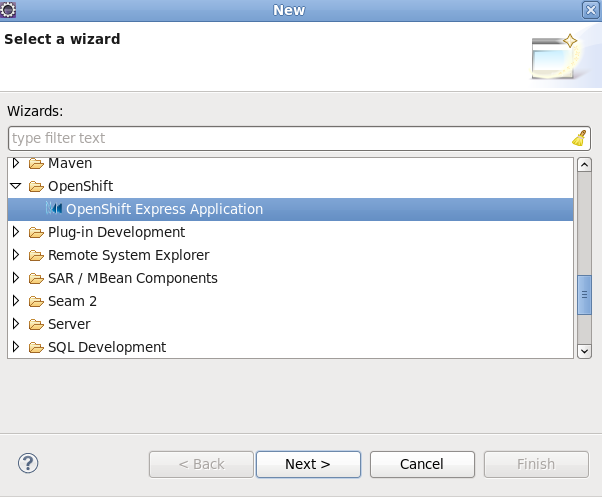
Task: Expand the Plug-in Development category
Action: [16, 232]
